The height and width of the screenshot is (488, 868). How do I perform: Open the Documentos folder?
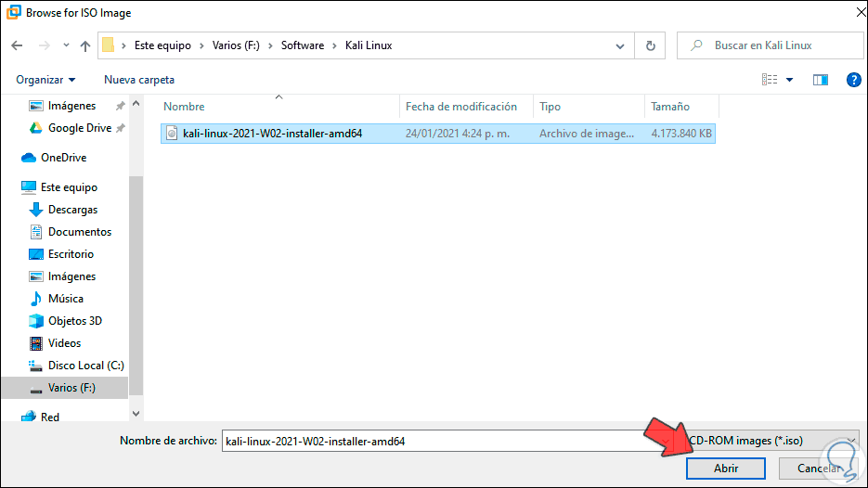pos(80,232)
